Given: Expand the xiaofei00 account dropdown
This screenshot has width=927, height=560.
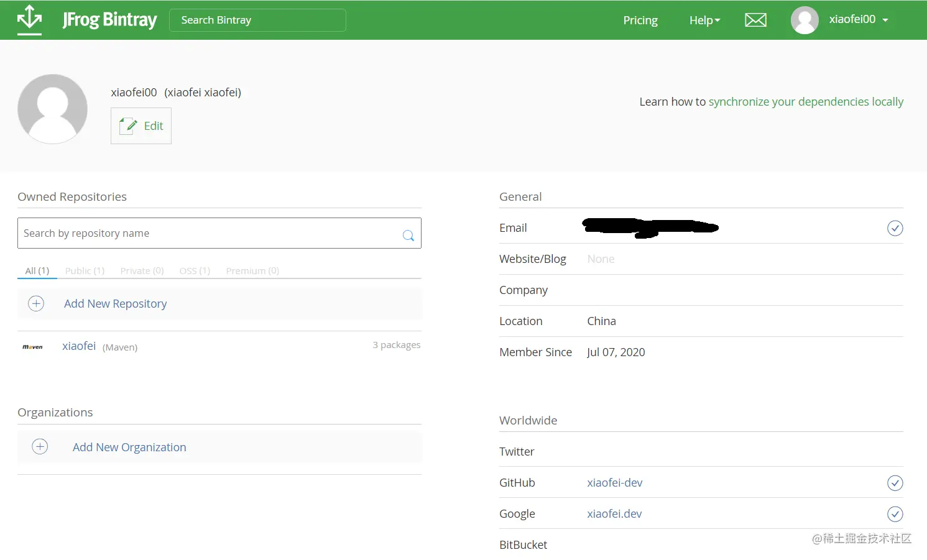Looking at the screenshot, I should [x=858, y=19].
